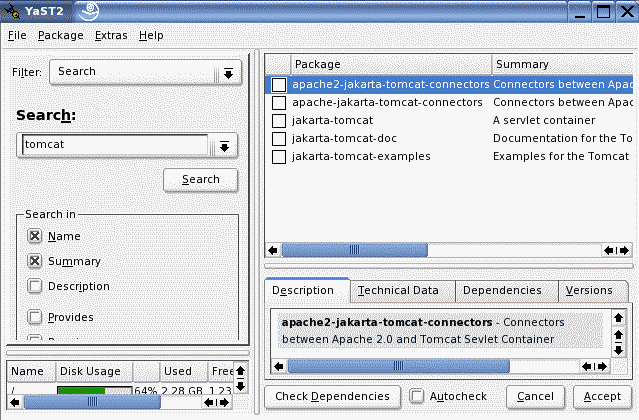The height and width of the screenshot is (420, 639).
Task: Click the Search button
Action: coord(201,180)
